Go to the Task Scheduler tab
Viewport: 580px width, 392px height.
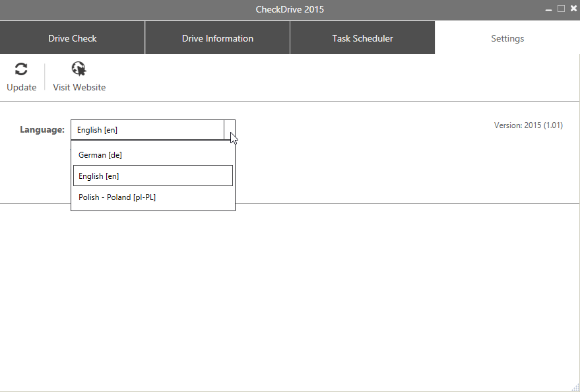click(362, 38)
